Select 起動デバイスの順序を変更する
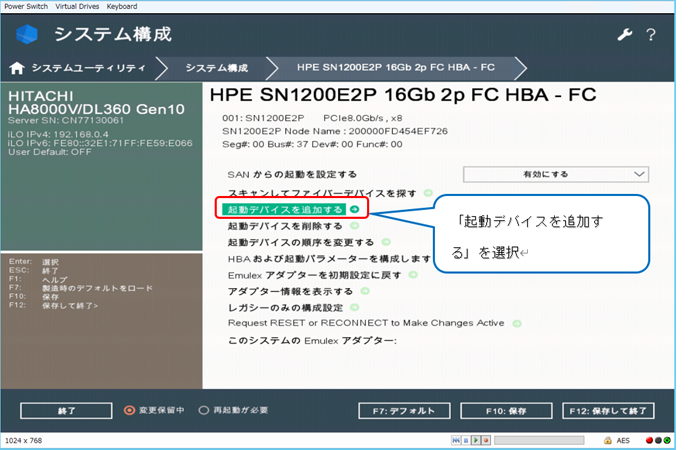Viewport: 700px width, 450px height. [301, 242]
